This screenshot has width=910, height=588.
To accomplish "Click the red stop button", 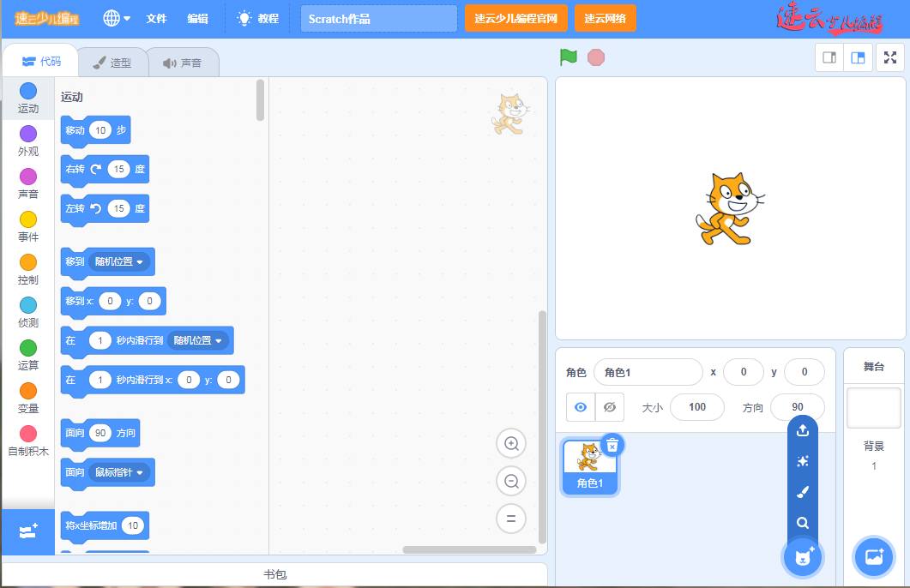I will click(x=594, y=57).
